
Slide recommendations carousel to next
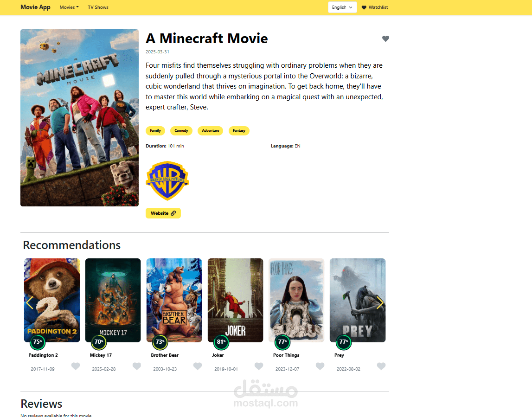click(x=380, y=302)
